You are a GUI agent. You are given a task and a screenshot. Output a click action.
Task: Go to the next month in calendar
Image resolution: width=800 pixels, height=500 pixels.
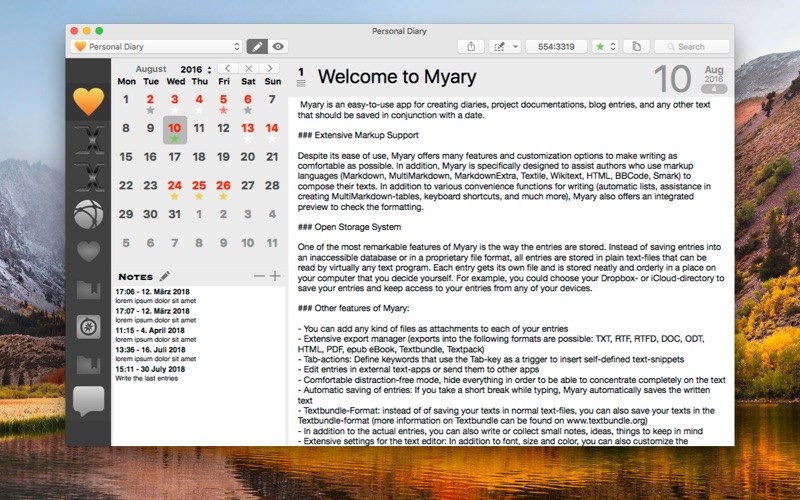pos(272,69)
